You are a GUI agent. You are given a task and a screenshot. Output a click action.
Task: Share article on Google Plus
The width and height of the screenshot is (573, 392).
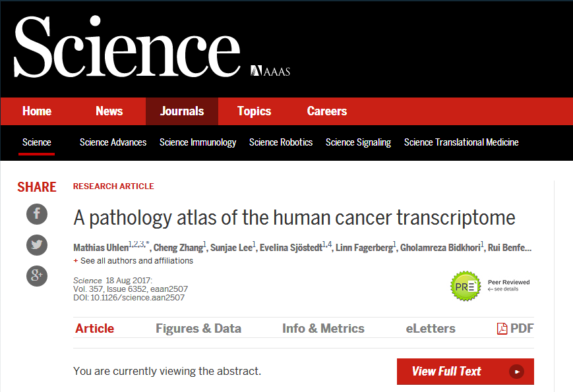tap(37, 275)
